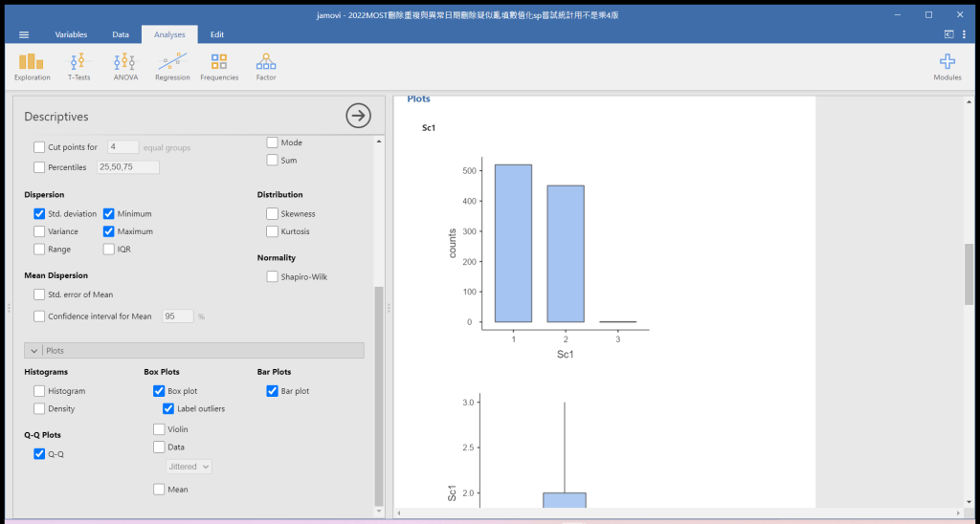Open the Regression analysis menu

point(172,65)
